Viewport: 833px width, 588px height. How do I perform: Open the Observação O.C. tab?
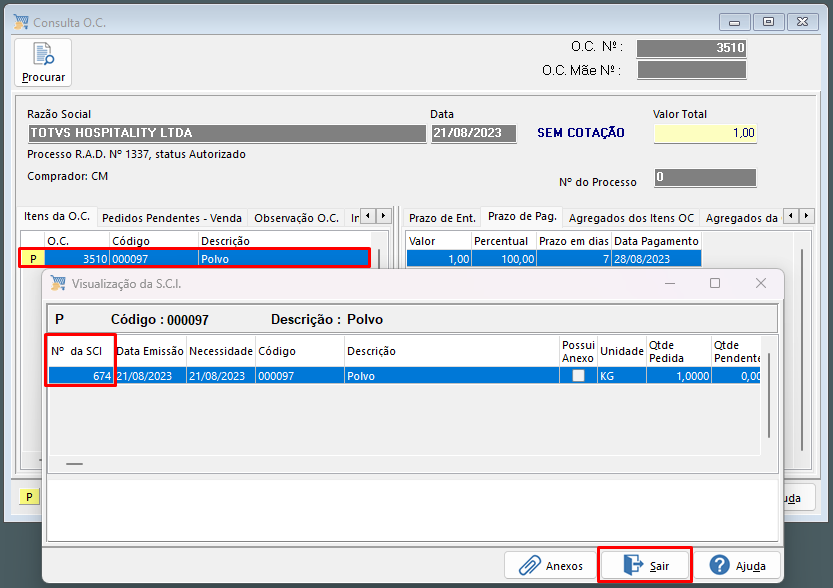[x=296, y=218]
